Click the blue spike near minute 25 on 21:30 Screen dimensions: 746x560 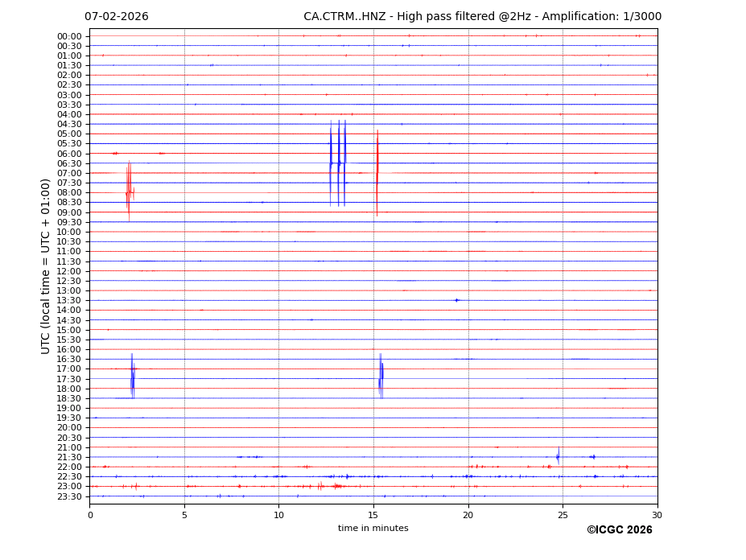pos(558,456)
